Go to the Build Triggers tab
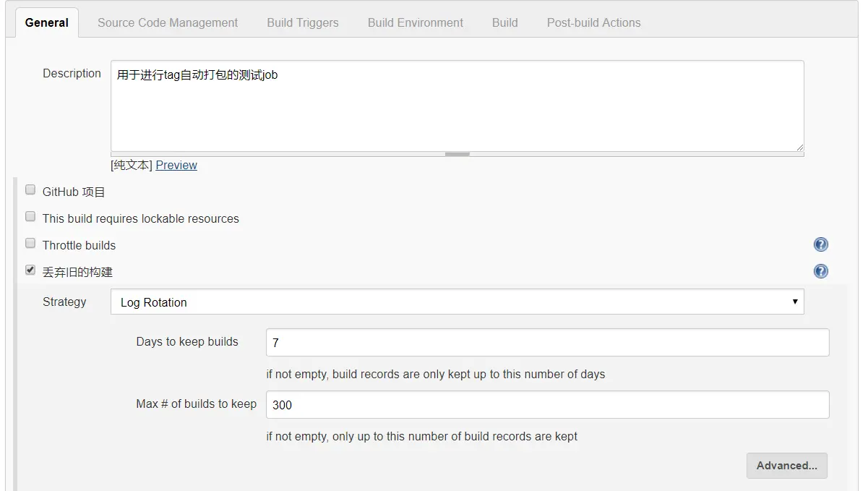This screenshot has width=868, height=491. click(303, 22)
